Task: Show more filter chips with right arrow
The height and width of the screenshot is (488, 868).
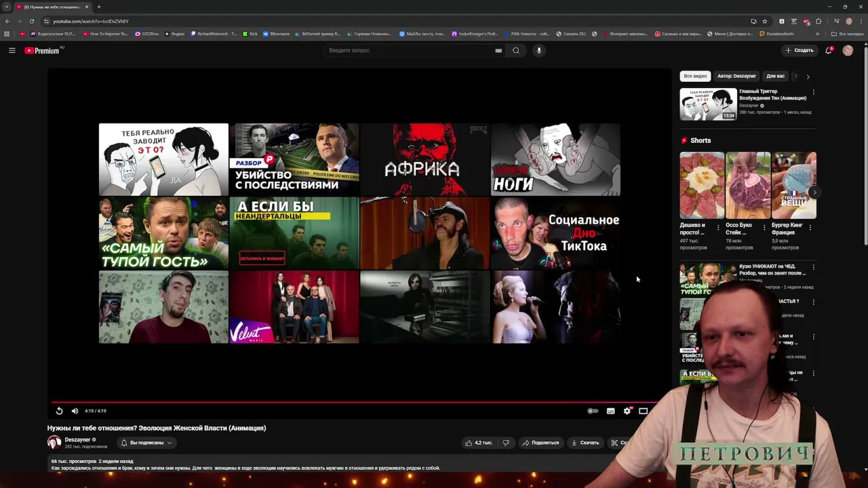Action: coord(808,77)
